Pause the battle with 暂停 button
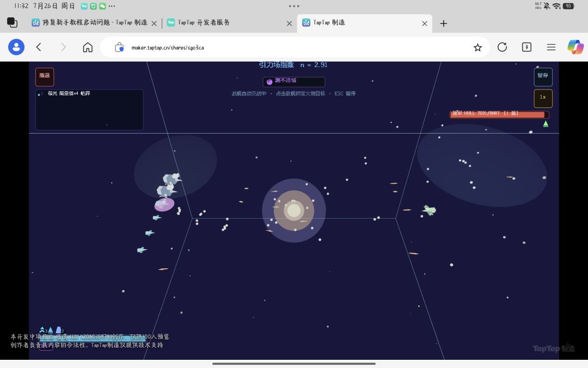Image resolution: width=588 pixels, height=368 pixels. tap(543, 77)
